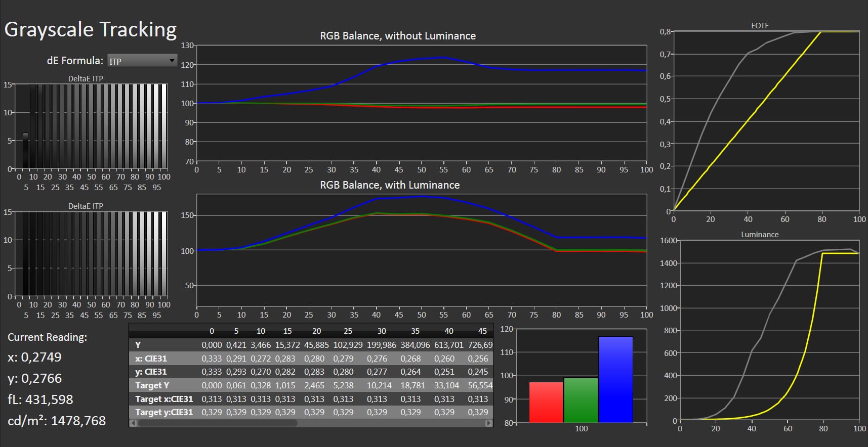Select the green bar in RGB balance chart
This screenshot has width=868, height=447.
[581, 400]
